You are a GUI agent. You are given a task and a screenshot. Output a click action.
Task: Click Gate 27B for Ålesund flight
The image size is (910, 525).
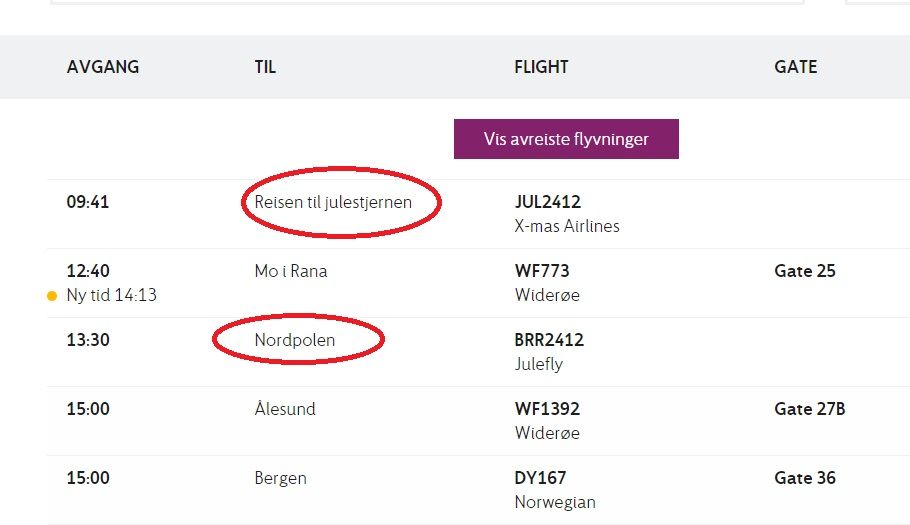coord(810,409)
